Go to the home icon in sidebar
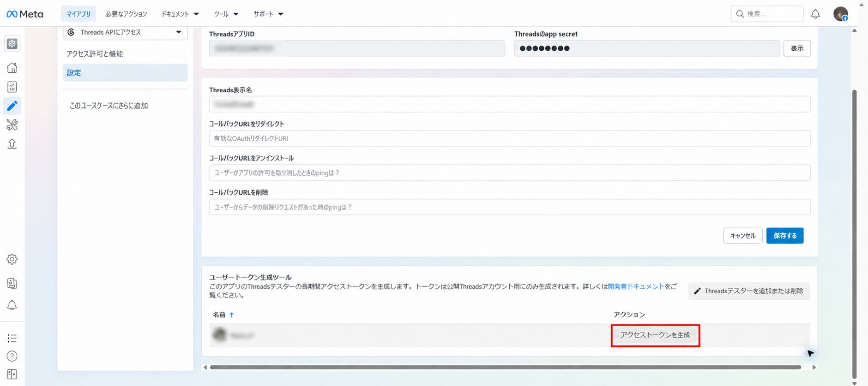The height and width of the screenshot is (386, 868). (12, 68)
